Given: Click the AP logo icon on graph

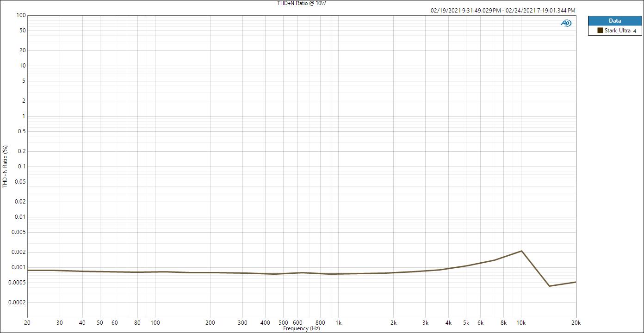Looking at the screenshot, I should pos(566,23).
